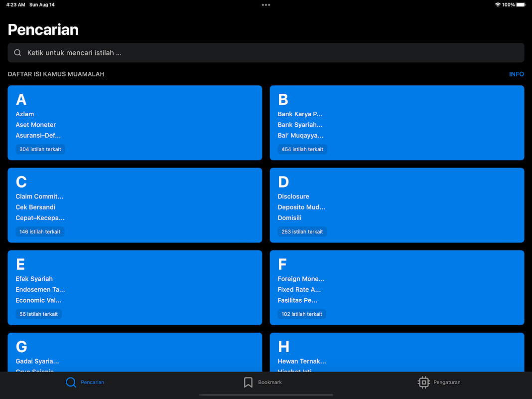
Task: Select the term 'Aset Moneter'
Action: pos(36,125)
